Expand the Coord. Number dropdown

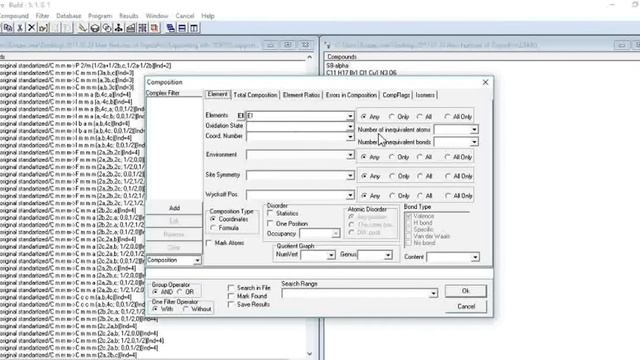[350, 137]
